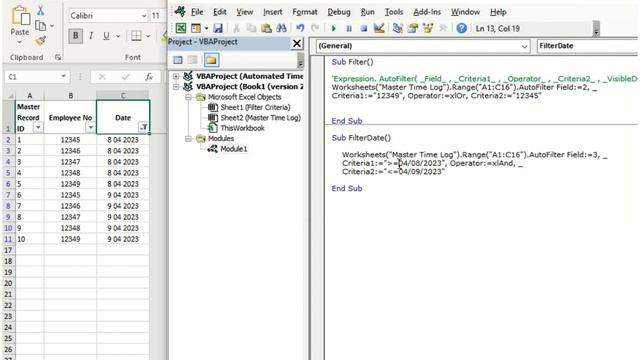Open the Employee No filter dropdown
The width and height of the screenshot is (640, 360).
point(90,128)
